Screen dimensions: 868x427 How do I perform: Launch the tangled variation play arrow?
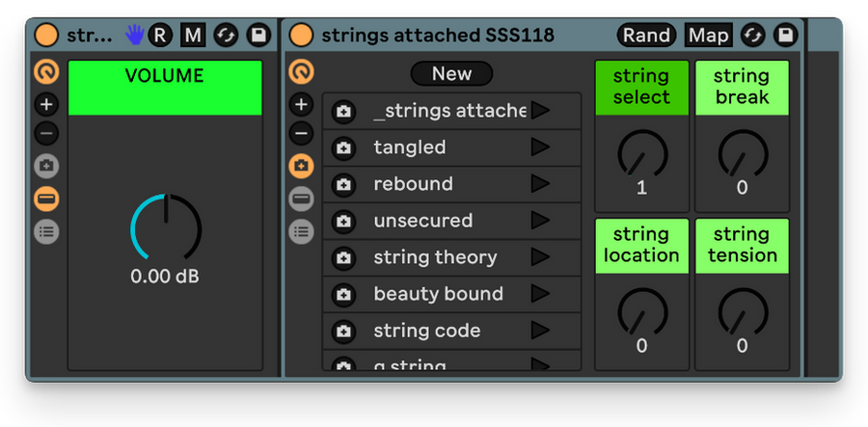[540, 147]
